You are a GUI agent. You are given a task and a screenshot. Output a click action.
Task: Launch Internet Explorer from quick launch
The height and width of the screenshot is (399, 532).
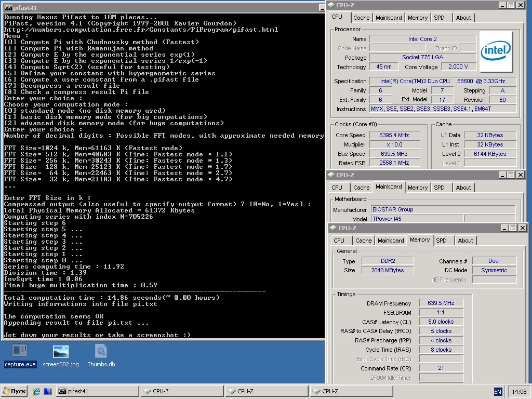(x=36, y=391)
